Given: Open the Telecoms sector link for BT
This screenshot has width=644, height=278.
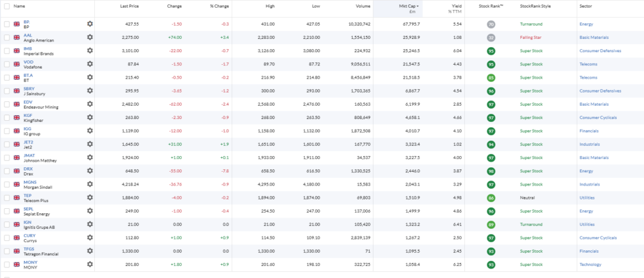Looking at the screenshot, I should (588, 77).
